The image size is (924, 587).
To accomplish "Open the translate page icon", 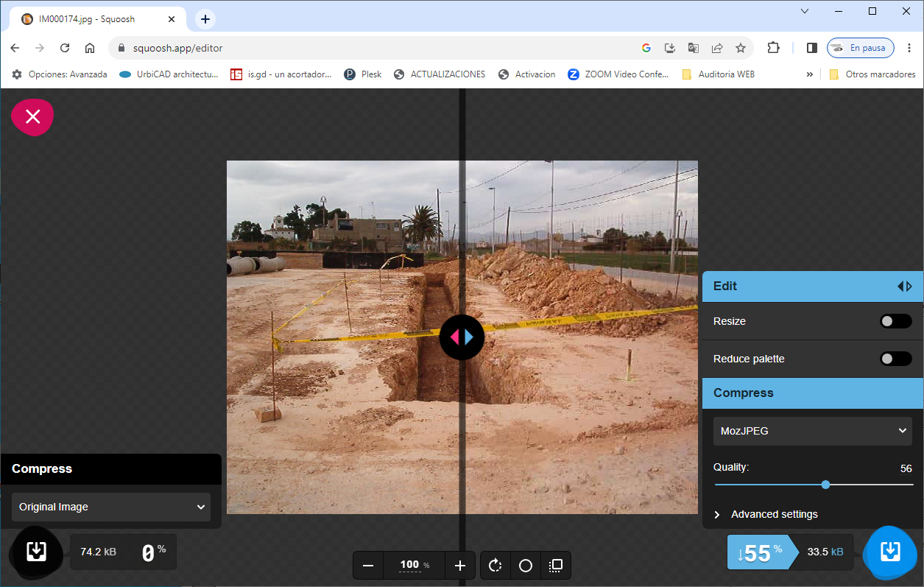I will [694, 48].
